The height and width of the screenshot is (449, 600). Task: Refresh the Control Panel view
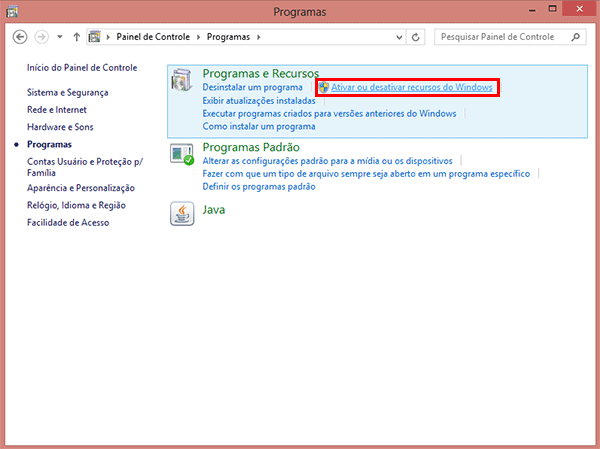click(416, 37)
